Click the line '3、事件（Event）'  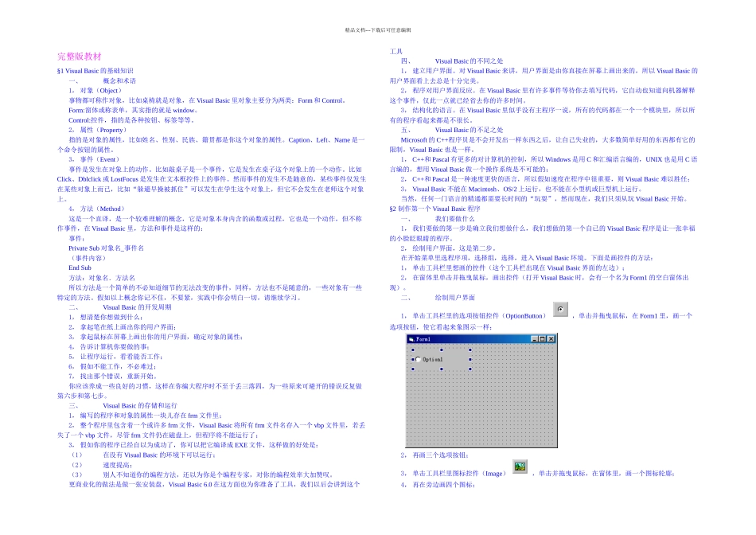[94, 159]
